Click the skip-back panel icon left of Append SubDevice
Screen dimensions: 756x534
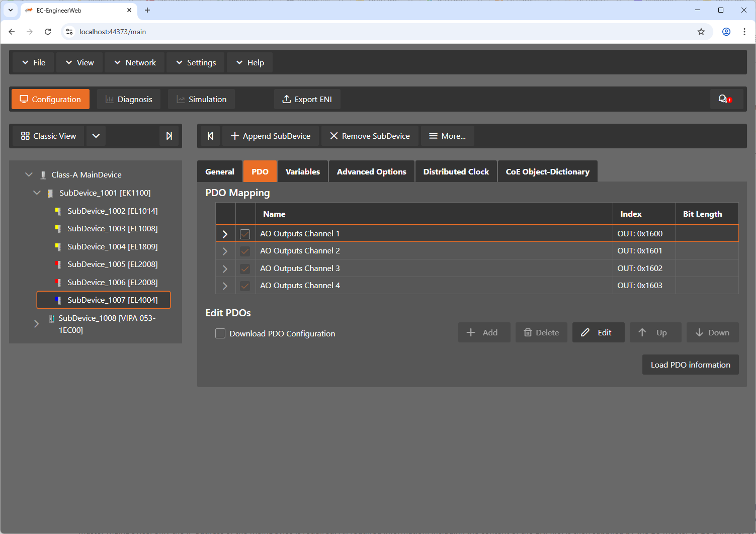[210, 136]
